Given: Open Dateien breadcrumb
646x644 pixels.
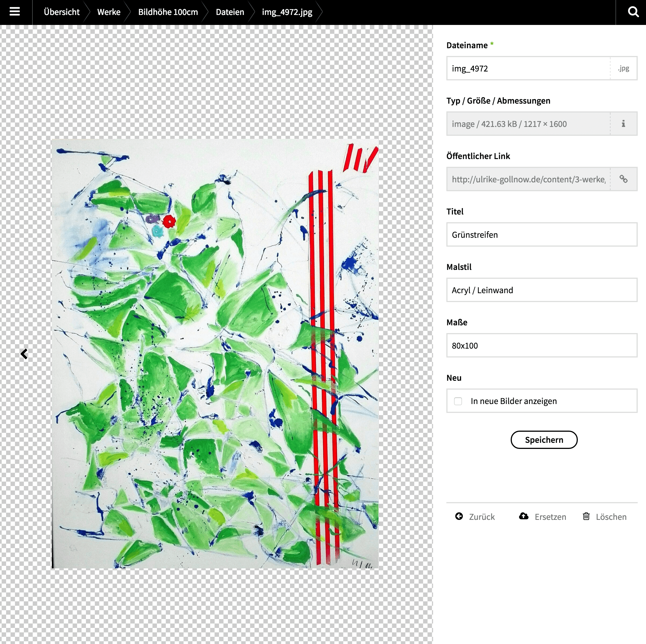Looking at the screenshot, I should [x=230, y=12].
